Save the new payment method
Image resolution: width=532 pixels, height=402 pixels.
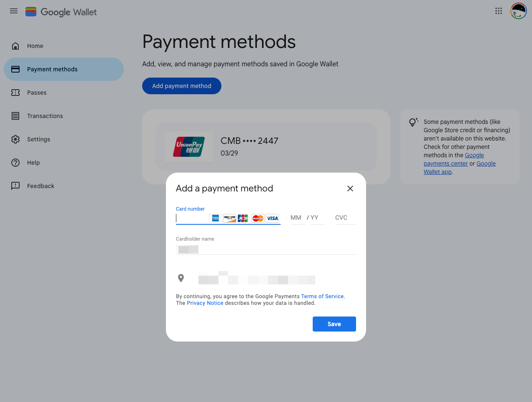[334, 324]
